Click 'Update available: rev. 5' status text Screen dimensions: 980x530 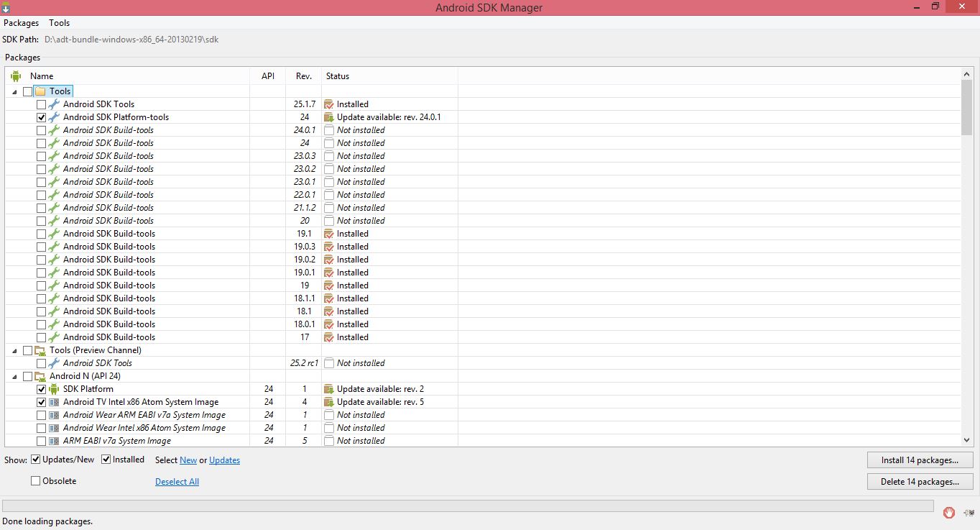(380, 402)
